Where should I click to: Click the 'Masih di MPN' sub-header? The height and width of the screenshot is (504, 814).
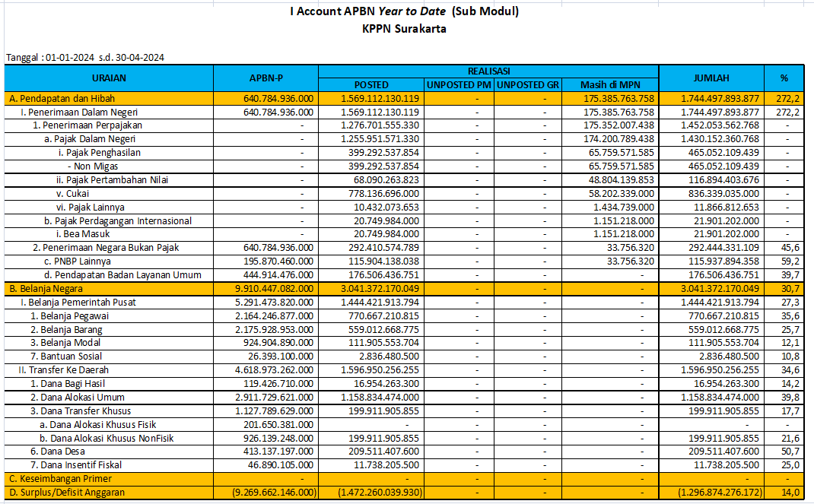[x=610, y=85]
